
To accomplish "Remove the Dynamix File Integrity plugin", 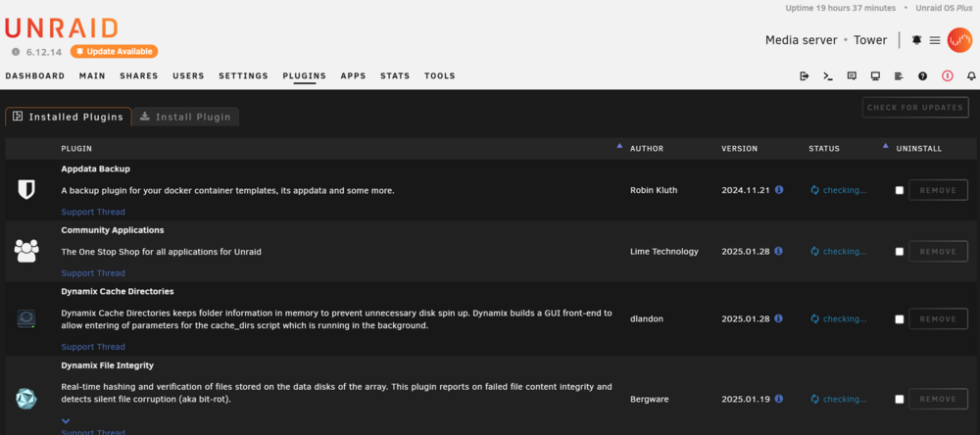I will click(938, 400).
